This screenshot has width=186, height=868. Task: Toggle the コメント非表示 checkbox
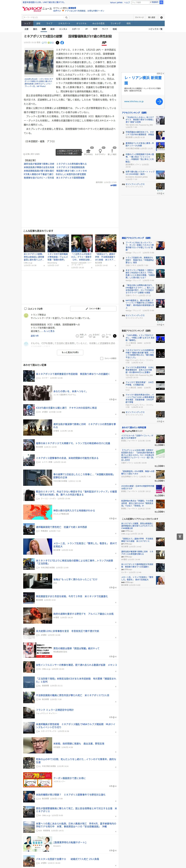pos(102,358)
